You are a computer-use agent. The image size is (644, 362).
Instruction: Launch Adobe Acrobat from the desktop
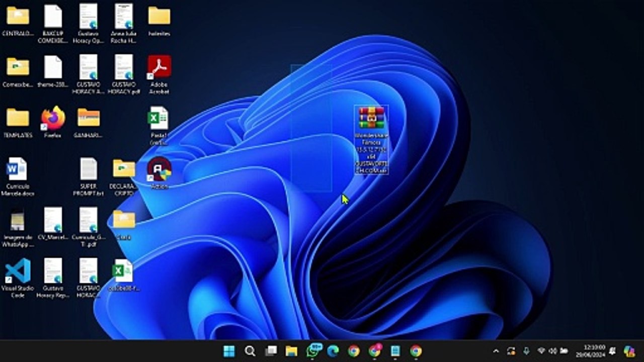click(x=159, y=67)
